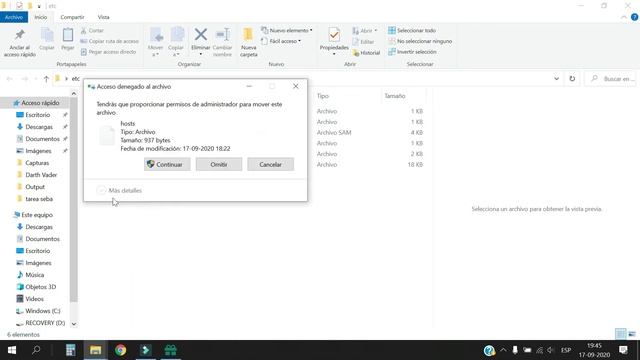Viewport: 640px width, 360px height.
Task: Open the green gift taskbar app
Action: (x=170, y=350)
